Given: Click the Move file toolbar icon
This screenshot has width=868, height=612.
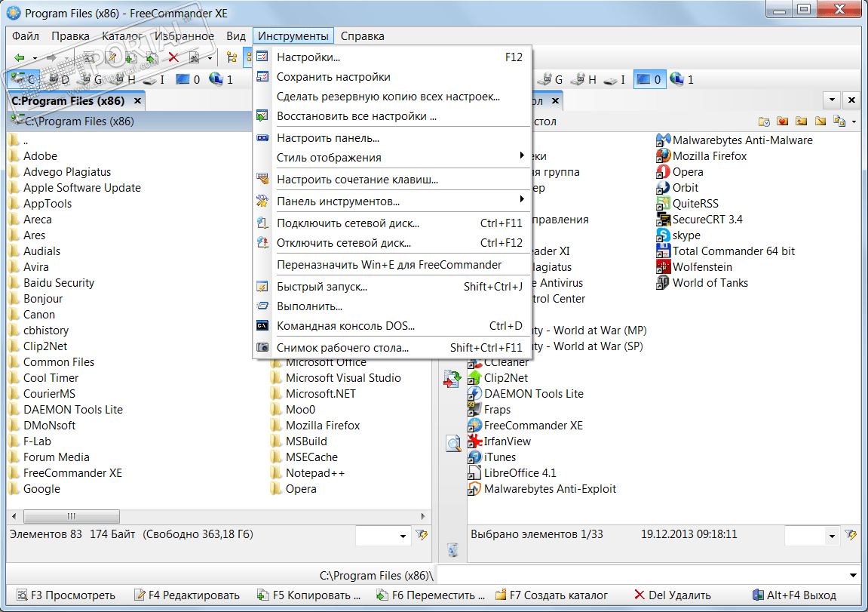Looking at the screenshot, I should [152, 57].
